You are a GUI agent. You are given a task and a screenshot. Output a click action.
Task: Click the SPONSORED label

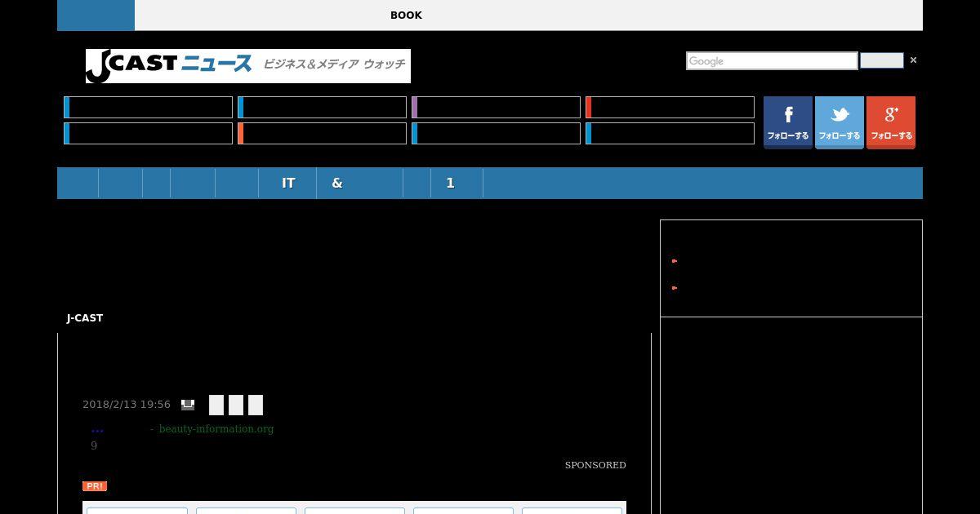[595, 465]
